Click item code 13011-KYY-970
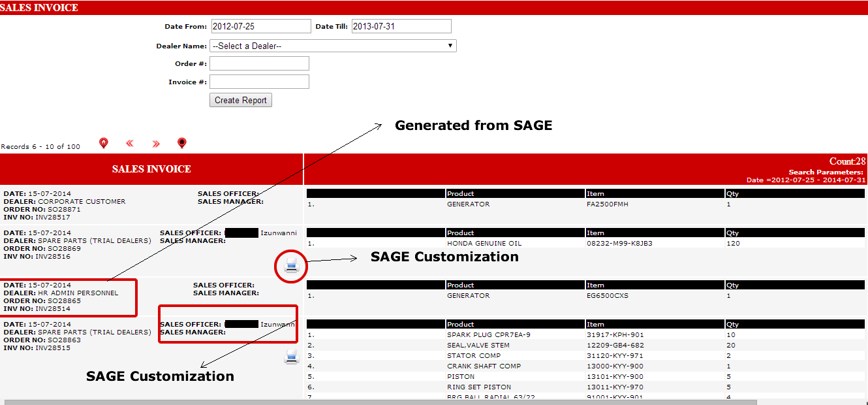Viewport: 868px width, 405px height. 615,387
